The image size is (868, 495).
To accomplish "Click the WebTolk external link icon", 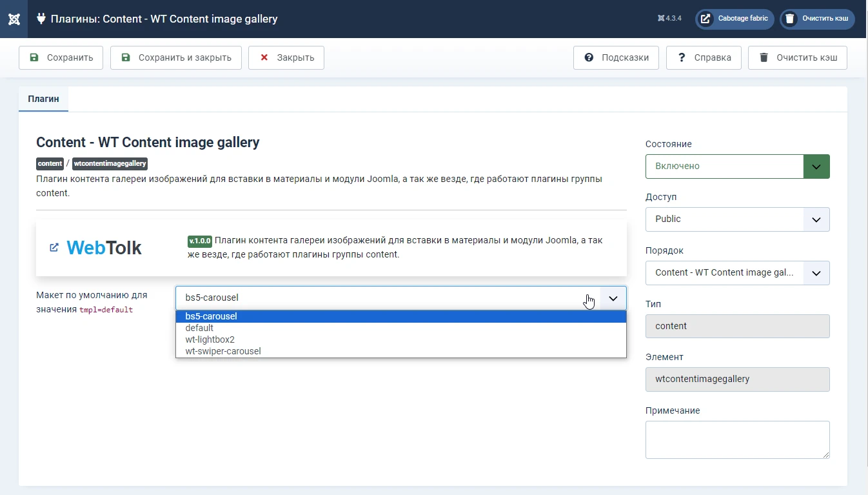I will pyautogui.click(x=54, y=247).
